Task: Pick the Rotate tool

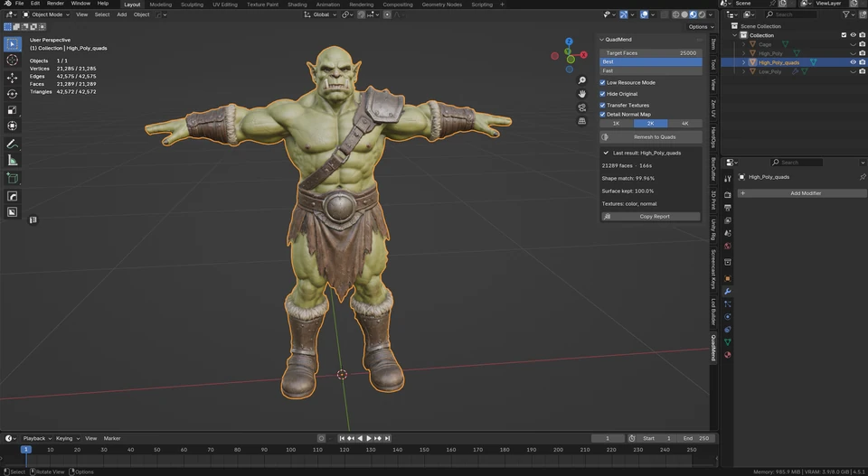Action: 12,94
